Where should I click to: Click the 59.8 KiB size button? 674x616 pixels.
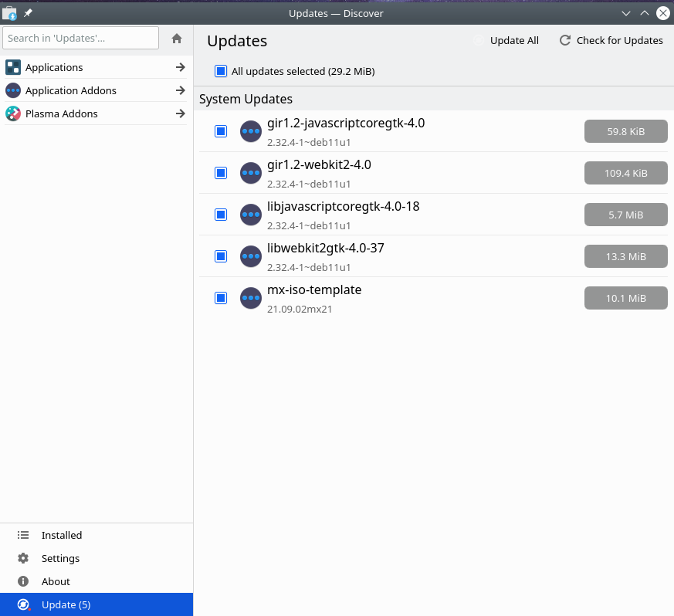[x=625, y=131]
